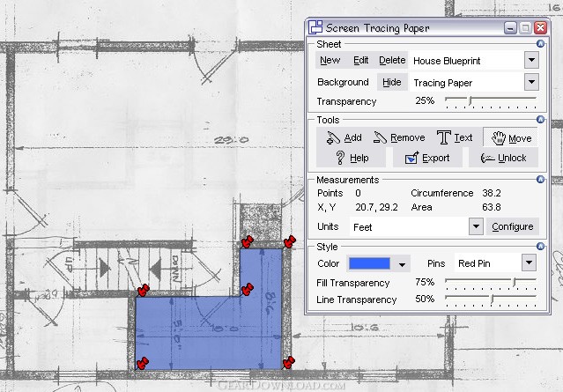The image size is (563, 392).
Task: Click the Circumference value 38.2
Action: 491,193
